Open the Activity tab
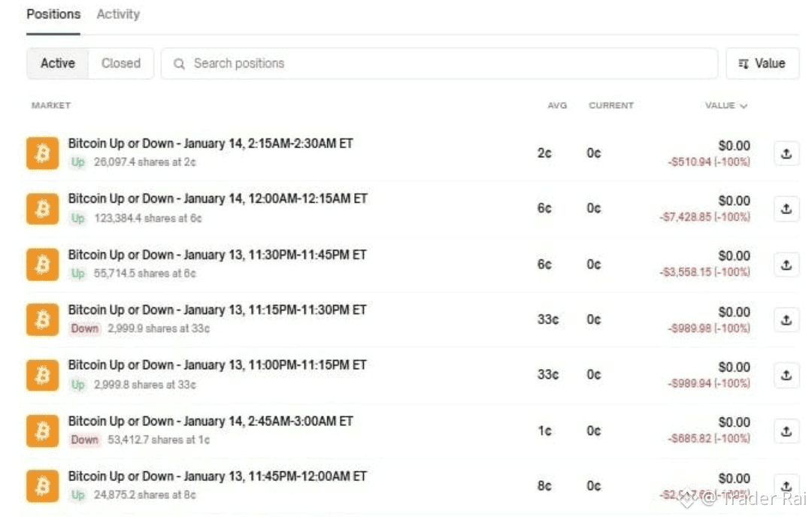This screenshot has height=517, width=812. 118,14
